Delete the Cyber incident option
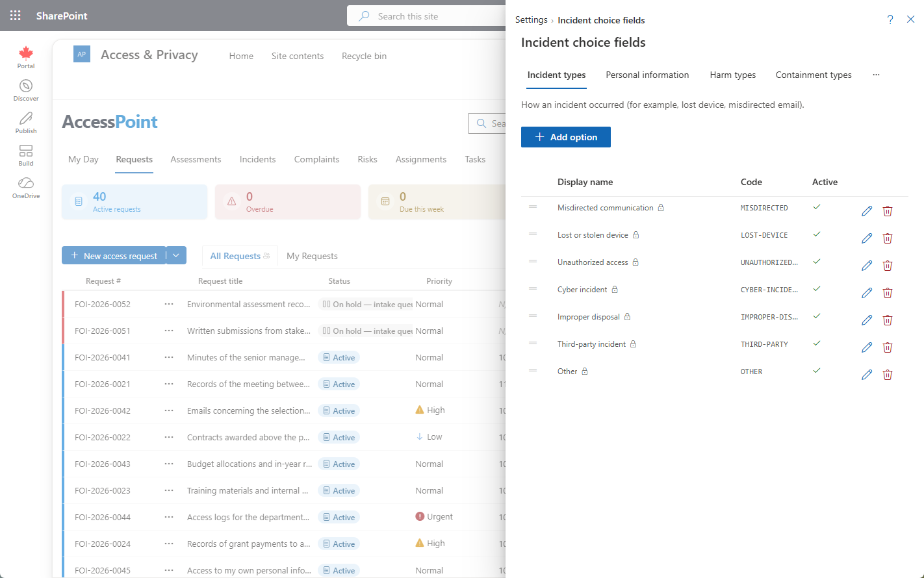This screenshot has width=924, height=578. coord(888,293)
